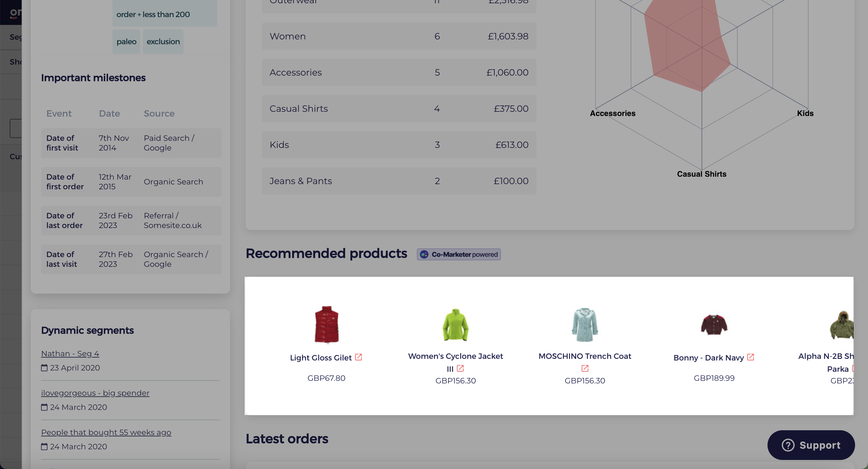Click the MOSCHINO Trench Coat thumbnail

pos(585,325)
